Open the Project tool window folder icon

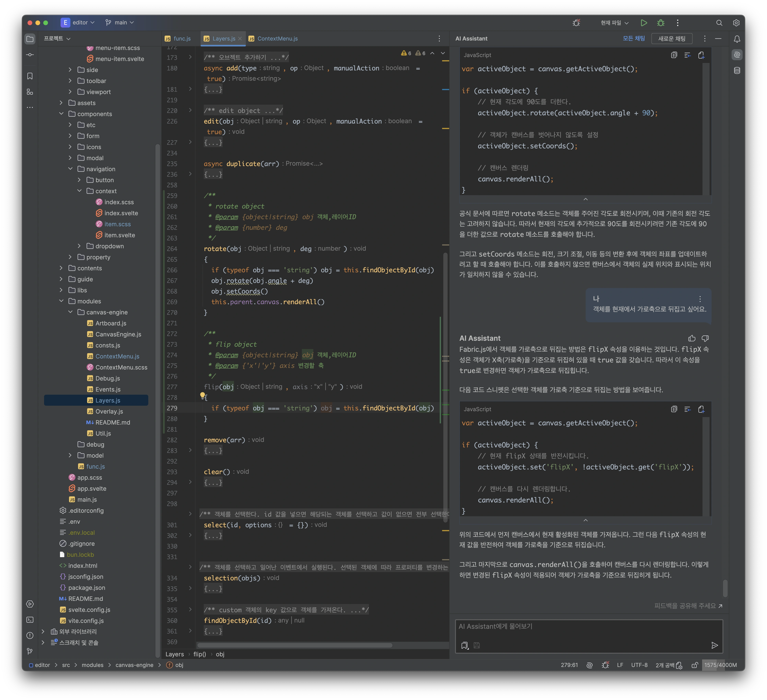click(30, 39)
